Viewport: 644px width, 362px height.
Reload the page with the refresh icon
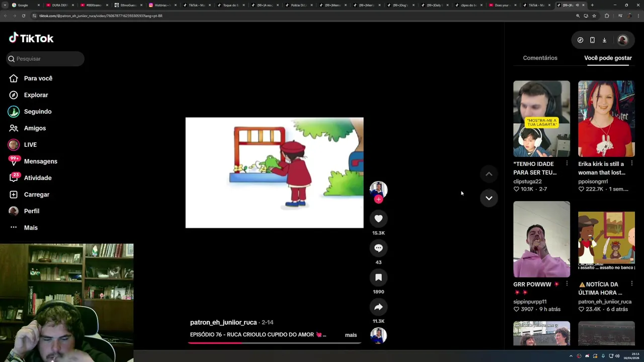(x=23, y=16)
